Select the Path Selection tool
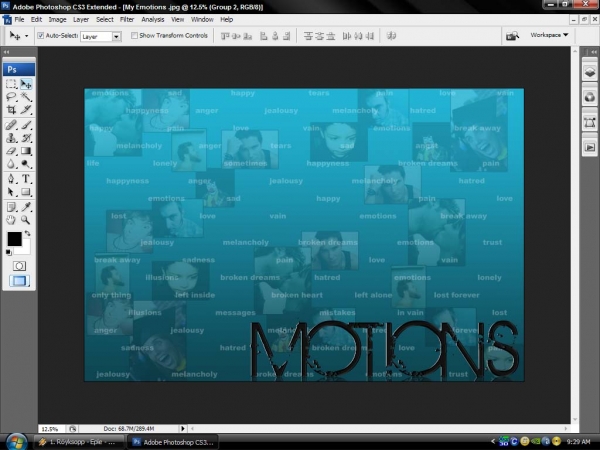 (11, 192)
